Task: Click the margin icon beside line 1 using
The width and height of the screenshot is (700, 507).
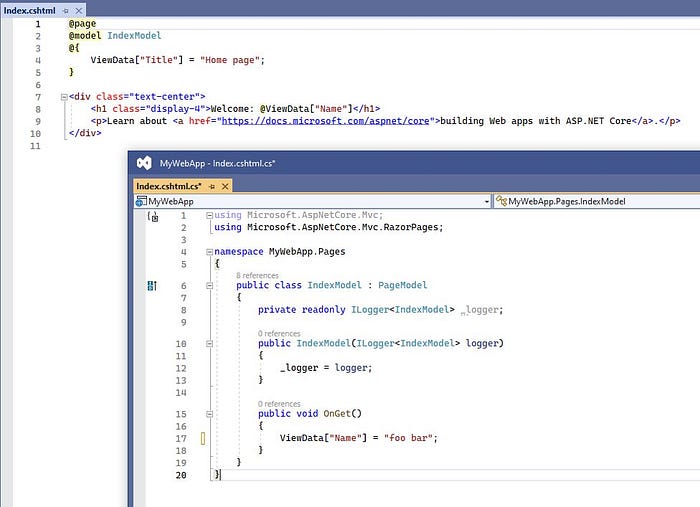Action: click(x=153, y=216)
